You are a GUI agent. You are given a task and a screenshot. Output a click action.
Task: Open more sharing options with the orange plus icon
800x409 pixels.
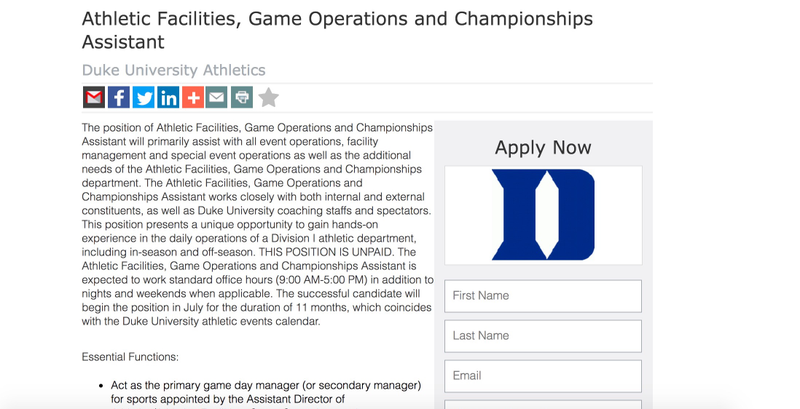coord(193,97)
